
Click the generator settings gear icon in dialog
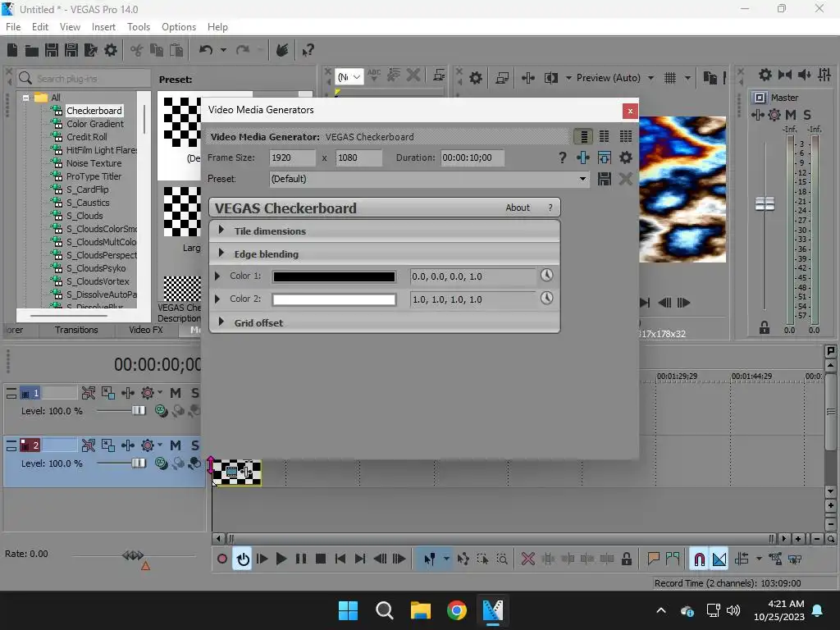click(625, 157)
